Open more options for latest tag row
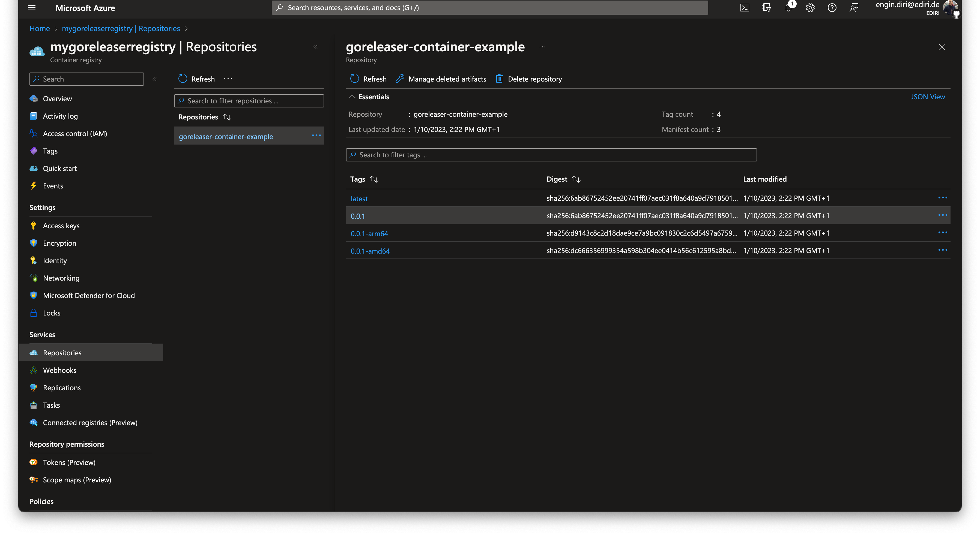Viewport: 980px width, 535px height. pyautogui.click(x=942, y=198)
